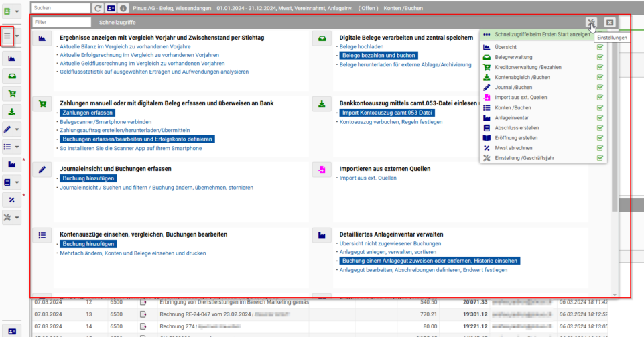Click into the Filter input field

coord(62,22)
